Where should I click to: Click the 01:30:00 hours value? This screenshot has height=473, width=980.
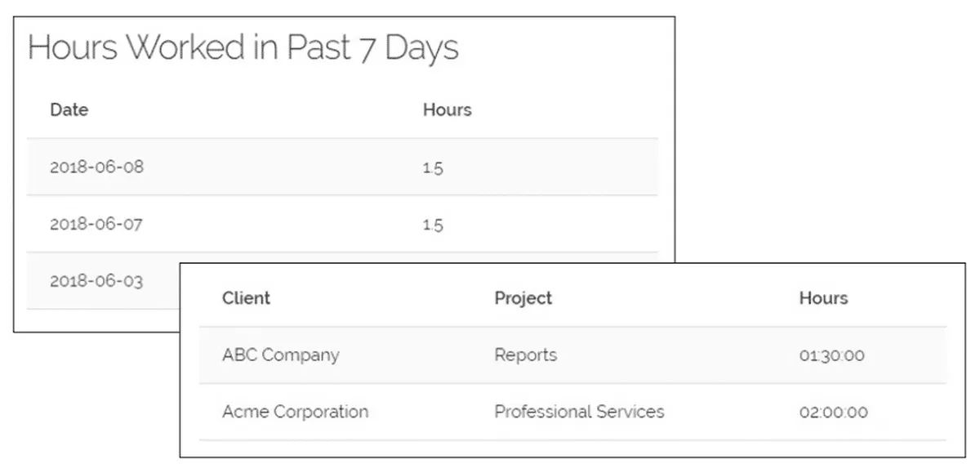coord(831,356)
